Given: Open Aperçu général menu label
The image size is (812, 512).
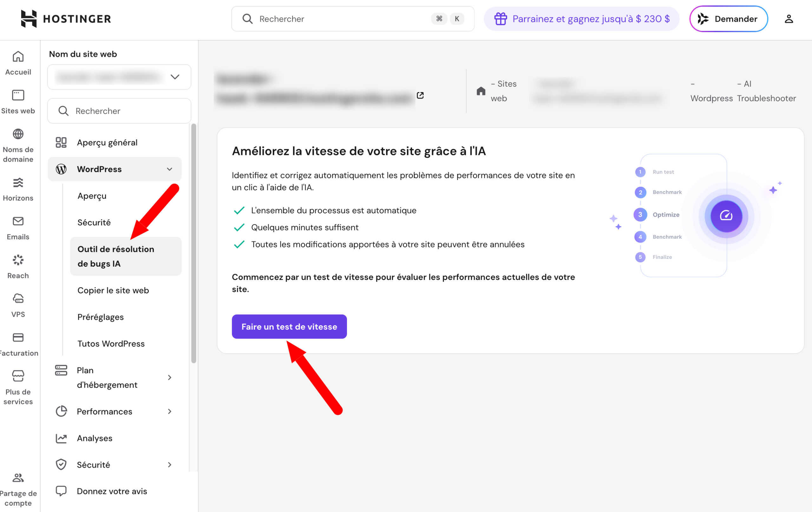Looking at the screenshot, I should pos(107,143).
